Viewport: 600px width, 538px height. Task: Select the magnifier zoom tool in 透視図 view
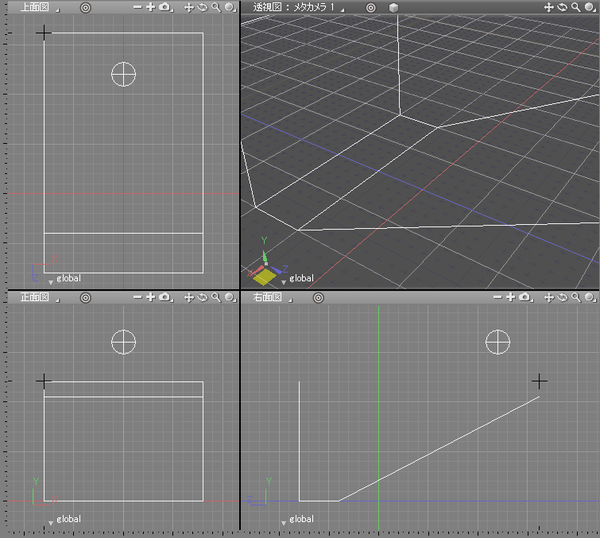[576, 7]
